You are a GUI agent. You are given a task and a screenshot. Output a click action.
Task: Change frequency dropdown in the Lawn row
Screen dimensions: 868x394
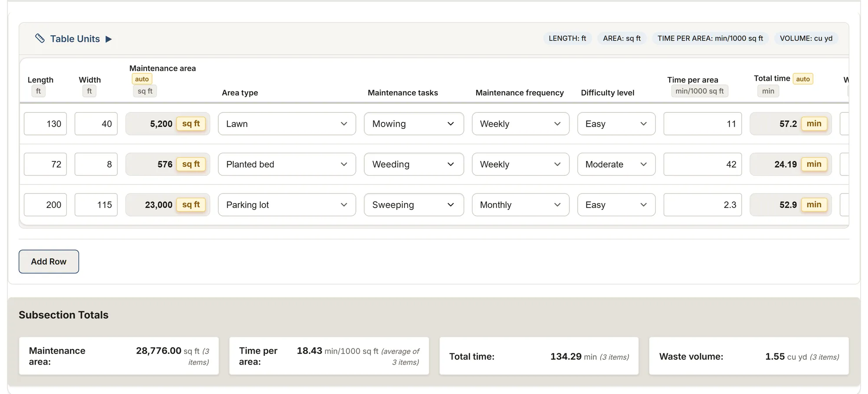[520, 124]
